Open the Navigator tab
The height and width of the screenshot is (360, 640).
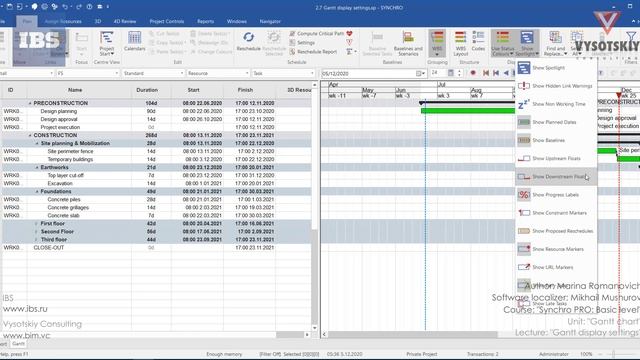coord(270,21)
